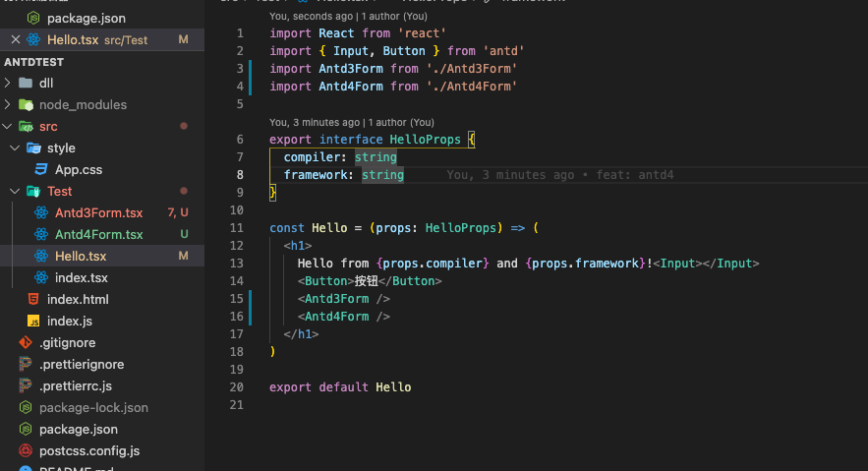The image size is (868, 471).
Task: Click the 'props.framework' expression on line 13
Action: pos(585,264)
